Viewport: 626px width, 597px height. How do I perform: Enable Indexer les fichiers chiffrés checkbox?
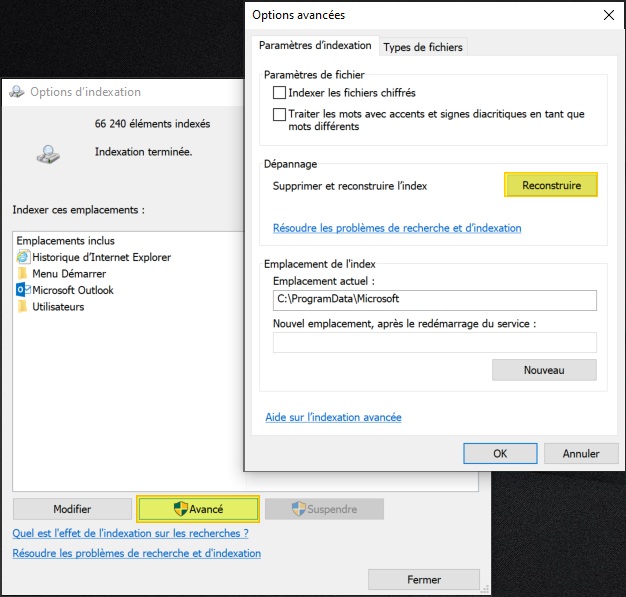(279, 93)
